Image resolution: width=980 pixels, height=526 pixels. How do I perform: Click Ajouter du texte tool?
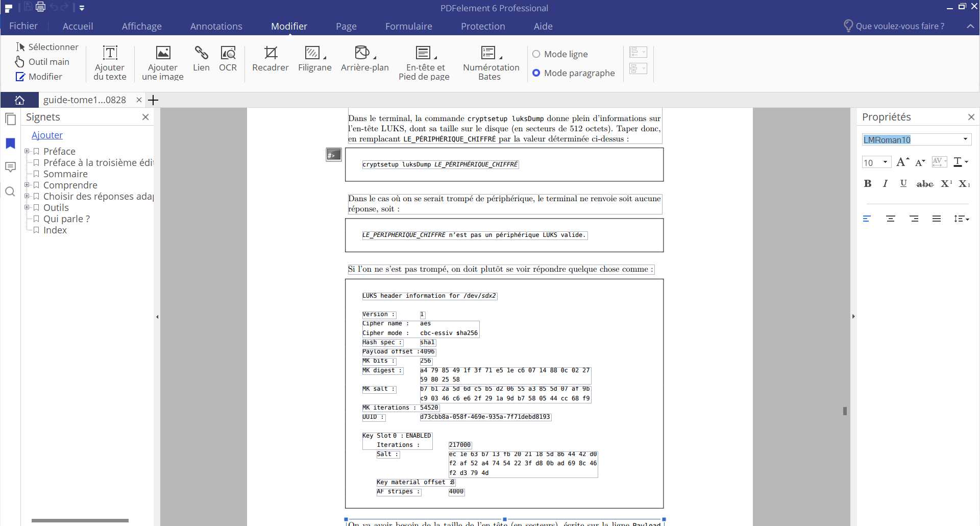click(x=110, y=63)
